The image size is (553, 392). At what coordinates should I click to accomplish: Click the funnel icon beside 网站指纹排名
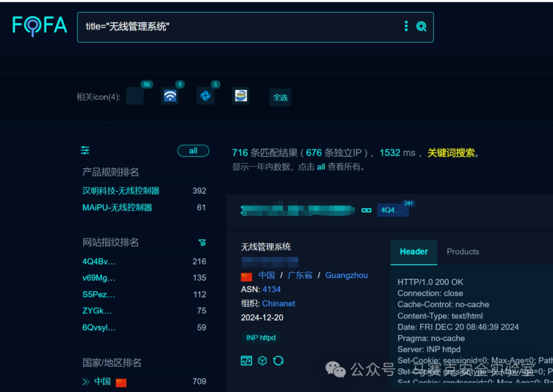[202, 243]
